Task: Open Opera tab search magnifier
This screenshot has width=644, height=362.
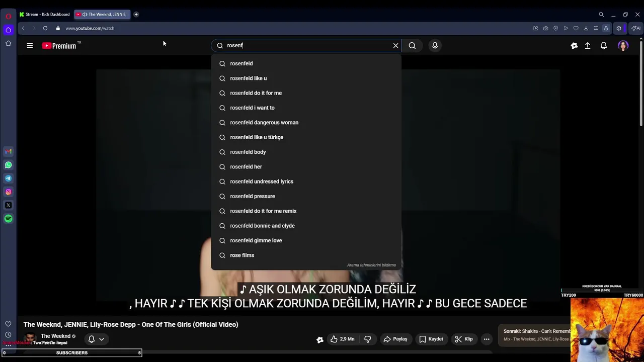Action: pyautogui.click(x=601, y=15)
